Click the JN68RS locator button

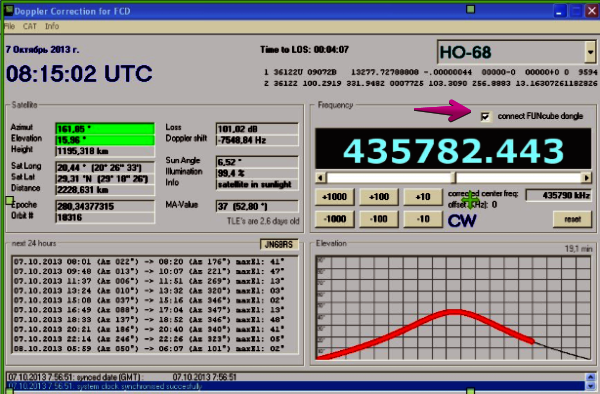279,244
